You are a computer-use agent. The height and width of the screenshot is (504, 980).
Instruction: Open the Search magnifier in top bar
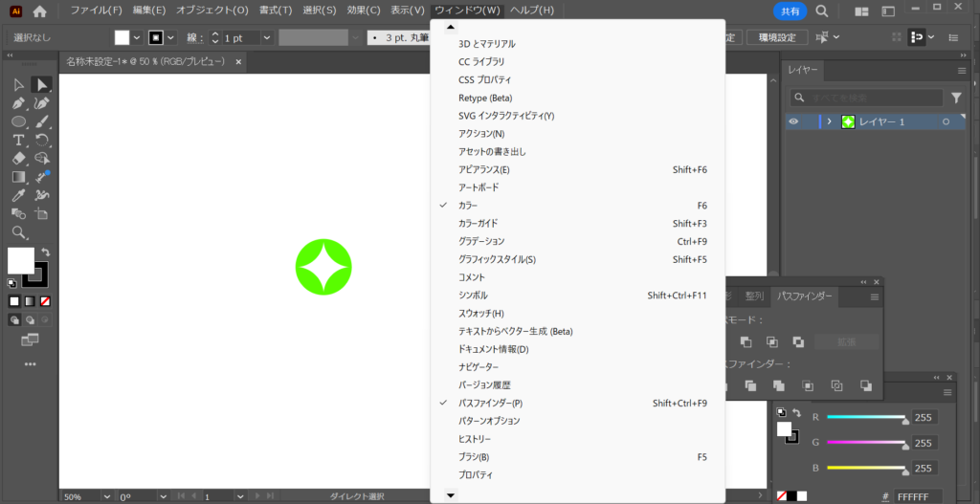pos(822,11)
